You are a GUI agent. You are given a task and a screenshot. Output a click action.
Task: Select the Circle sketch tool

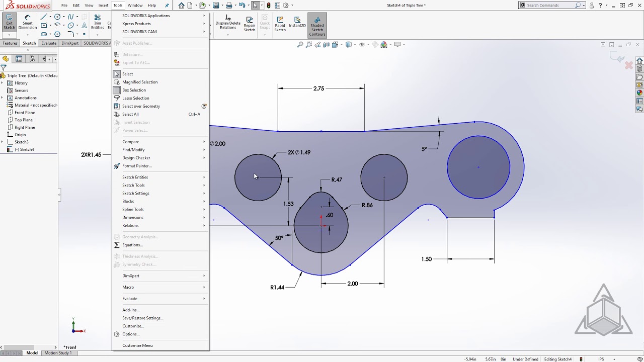pos(57,17)
